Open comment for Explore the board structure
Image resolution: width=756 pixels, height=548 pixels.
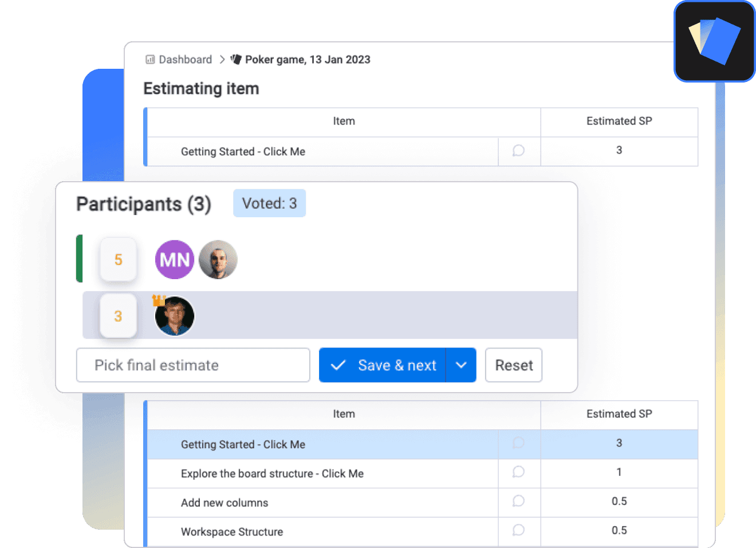(518, 472)
